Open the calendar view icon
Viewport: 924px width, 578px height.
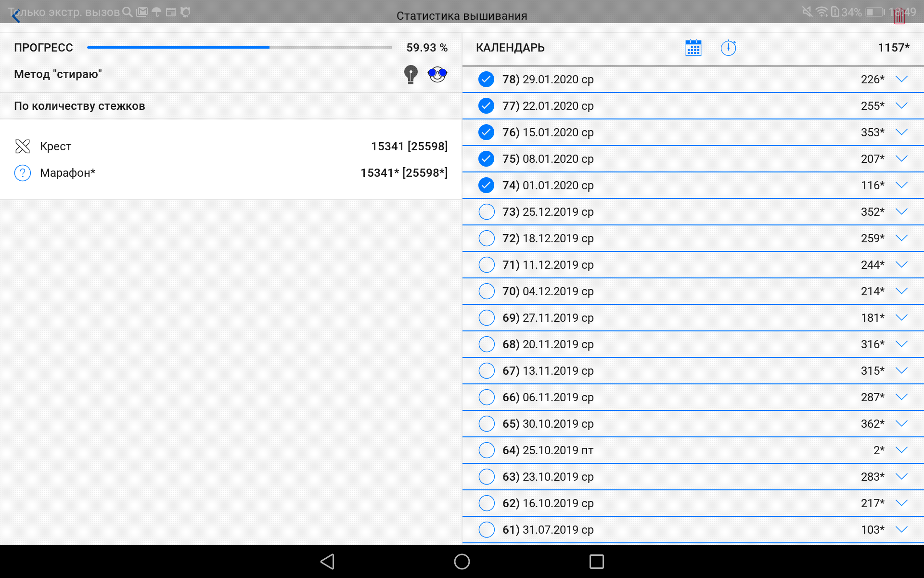click(693, 48)
